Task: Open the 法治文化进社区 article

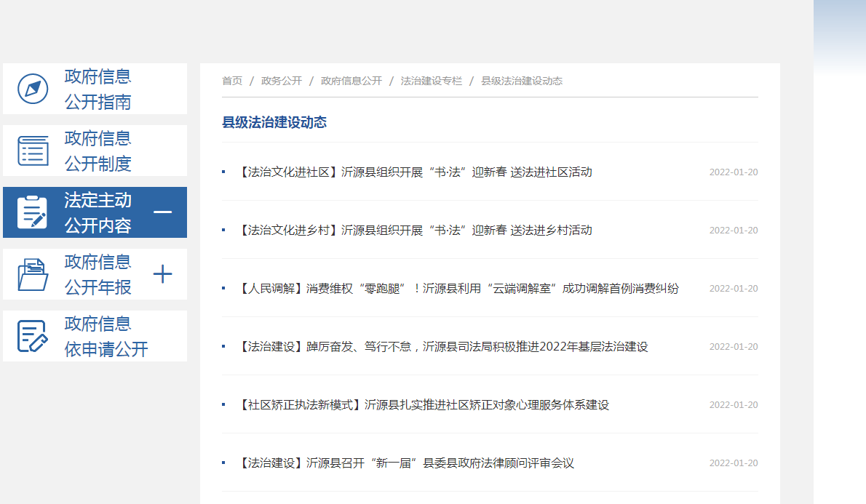Action: point(415,172)
